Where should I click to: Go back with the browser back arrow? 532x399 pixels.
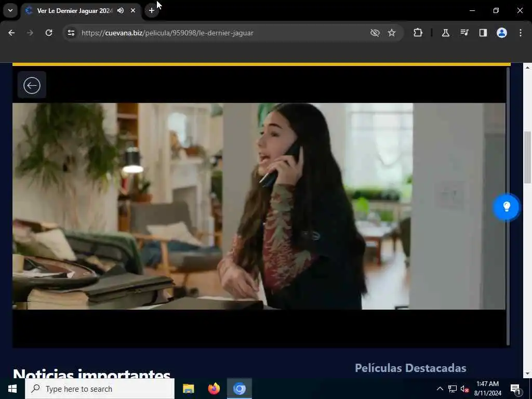[x=11, y=33]
